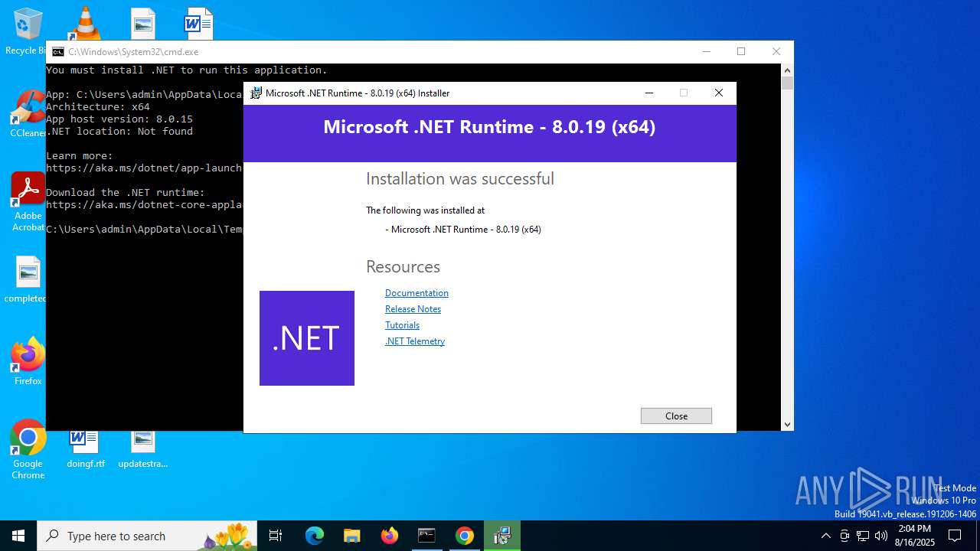Minimize the .NET Runtime installer window
Image resolution: width=980 pixels, height=551 pixels.
click(x=649, y=93)
